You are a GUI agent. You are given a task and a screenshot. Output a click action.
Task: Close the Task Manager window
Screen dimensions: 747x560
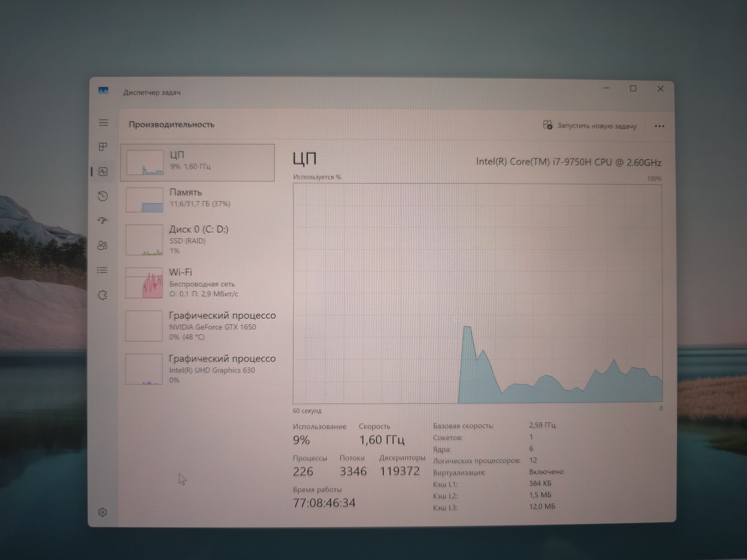pyautogui.click(x=660, y=89)
